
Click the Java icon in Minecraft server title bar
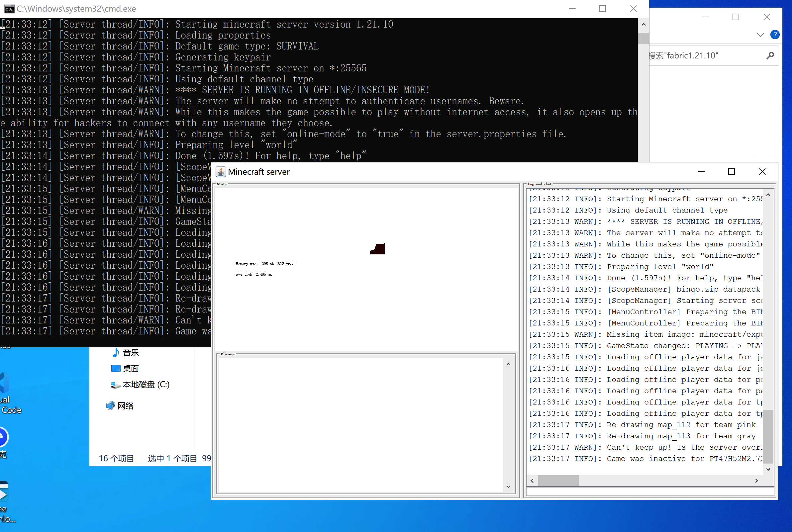click(x=221, y=172)
